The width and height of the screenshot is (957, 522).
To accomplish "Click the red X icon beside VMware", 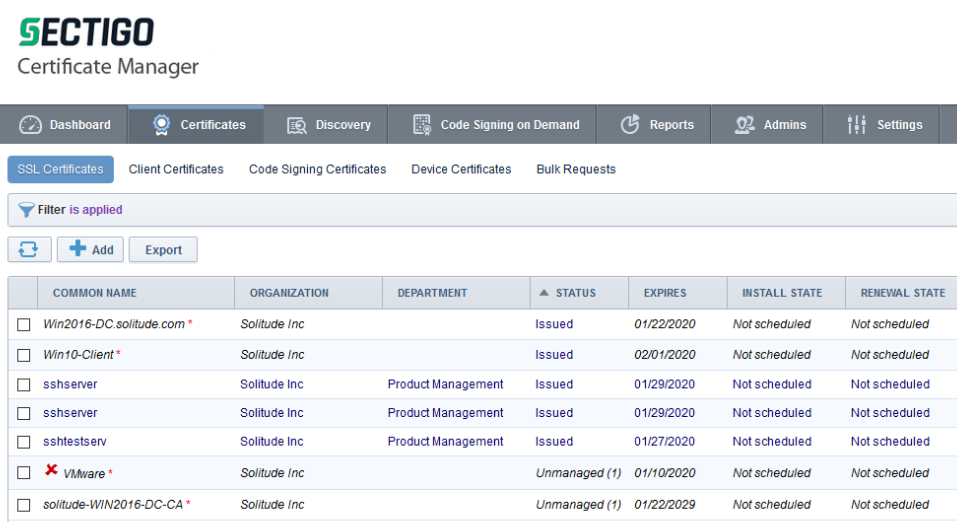I will [51, 471].
